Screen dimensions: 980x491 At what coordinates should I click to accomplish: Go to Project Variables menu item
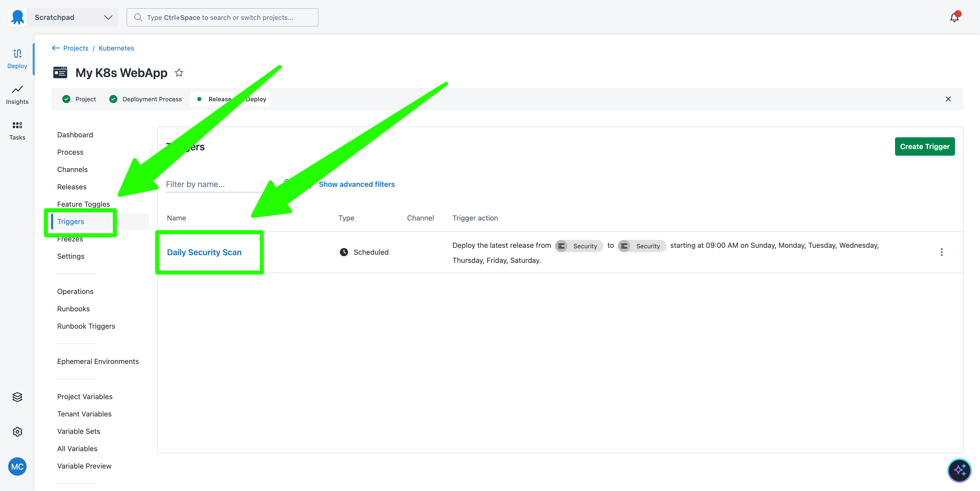click(85, 397)
